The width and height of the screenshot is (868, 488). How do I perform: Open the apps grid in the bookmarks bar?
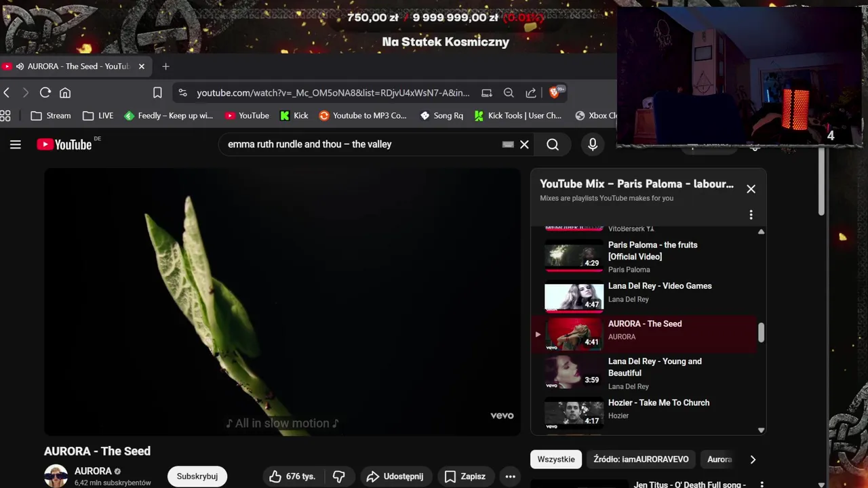pyautogui.click(x=5, y=116)
